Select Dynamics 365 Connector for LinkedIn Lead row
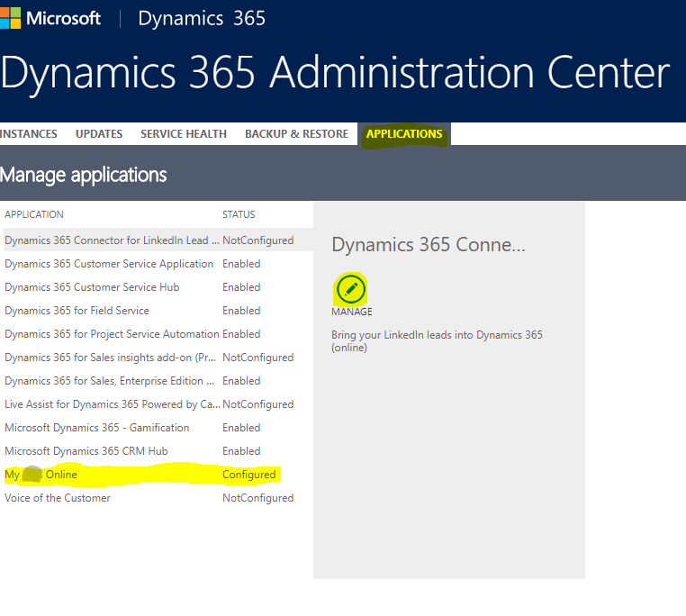The height and width of the screenshot is (616, 686). coord(158,240)
